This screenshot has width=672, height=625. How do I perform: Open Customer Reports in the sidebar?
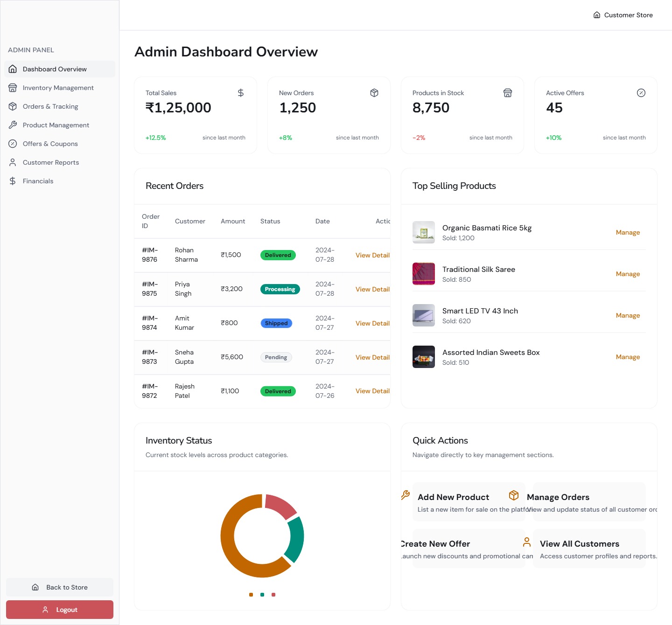tap(60, 162)
